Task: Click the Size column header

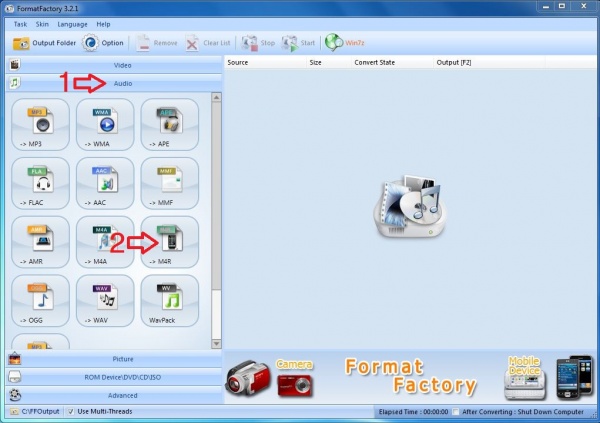Action: (329, 62)
